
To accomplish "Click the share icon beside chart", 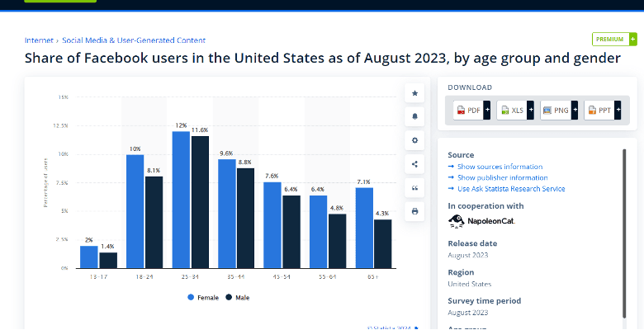I will 414,164.
